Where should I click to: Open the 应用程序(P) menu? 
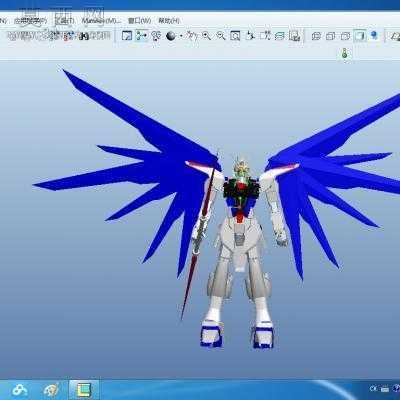pos(30,21)
